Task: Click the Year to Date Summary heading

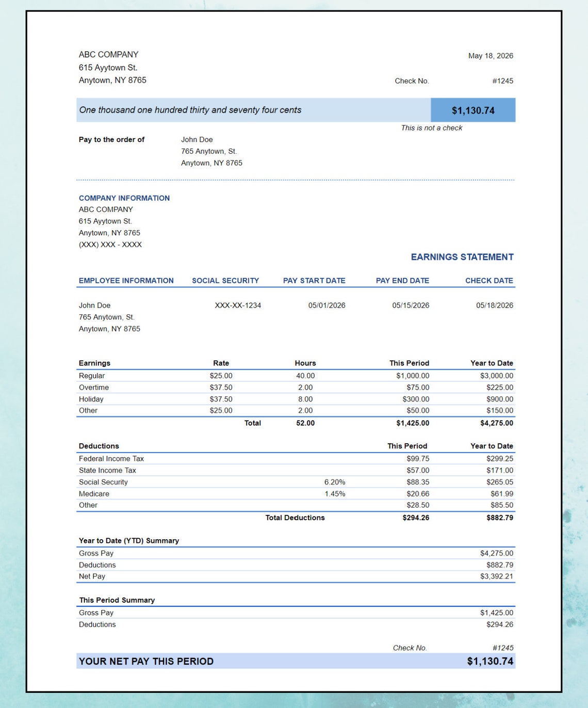Action: pyautogui.click(x=128, y=540)
